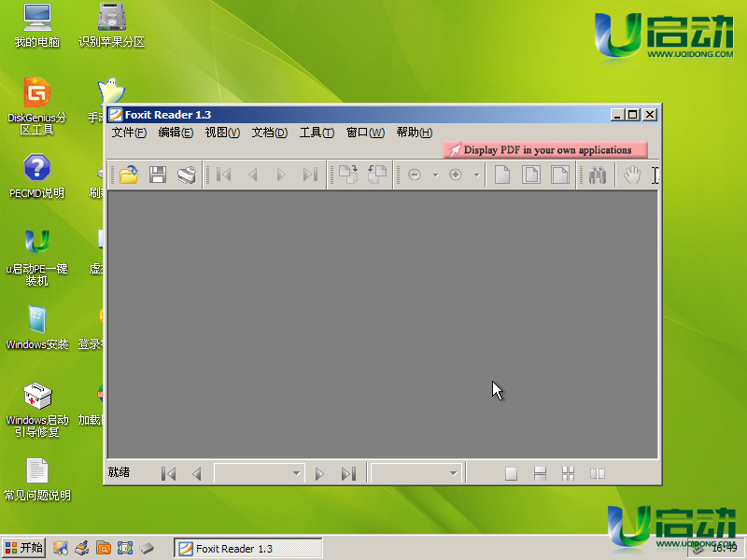Open the 窗口(W) menu
This screenshot has width=747, height=560.
(x=365, y=133)
